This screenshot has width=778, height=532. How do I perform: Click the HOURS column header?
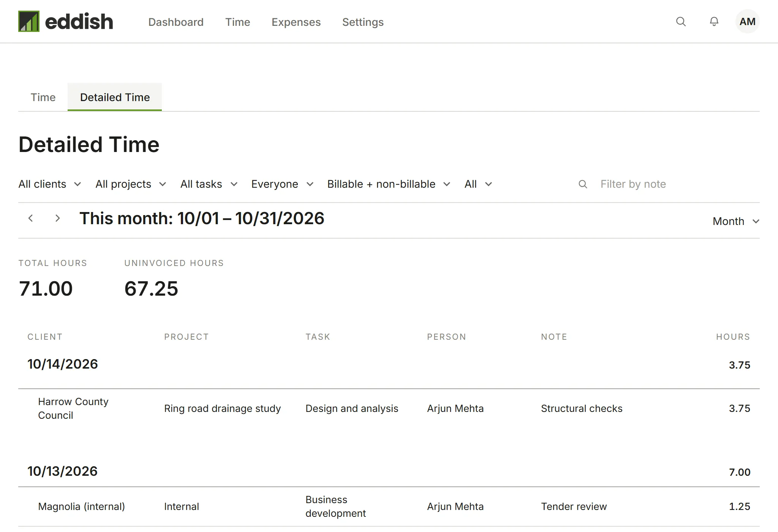pos(733,337)
